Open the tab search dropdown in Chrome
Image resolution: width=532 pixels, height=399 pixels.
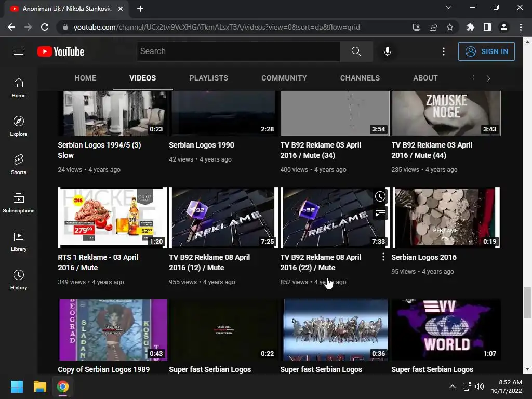(x=448, y=7)
